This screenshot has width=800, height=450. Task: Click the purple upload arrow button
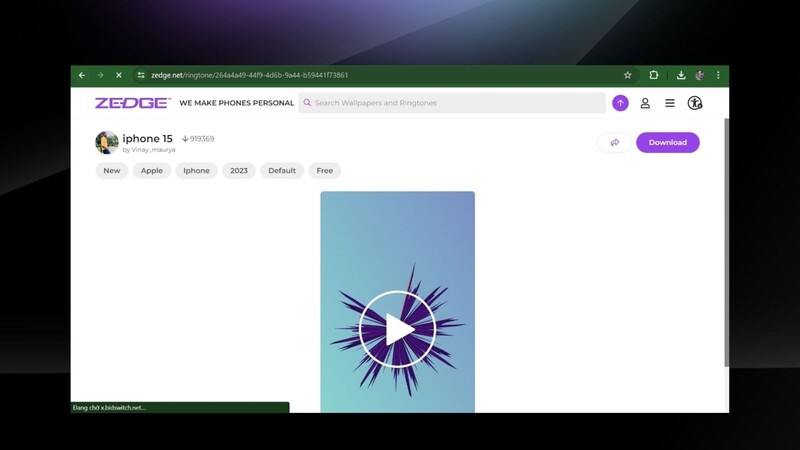[620, 103]
